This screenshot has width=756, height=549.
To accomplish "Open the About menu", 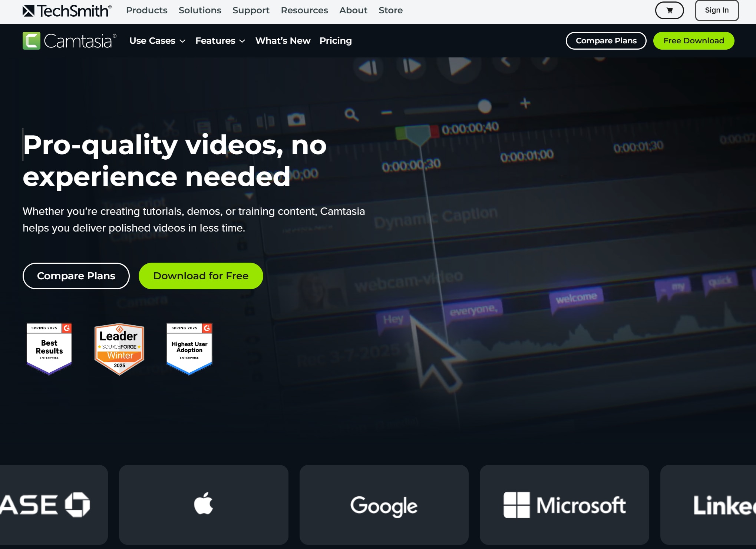I will [x=353, y=10].
